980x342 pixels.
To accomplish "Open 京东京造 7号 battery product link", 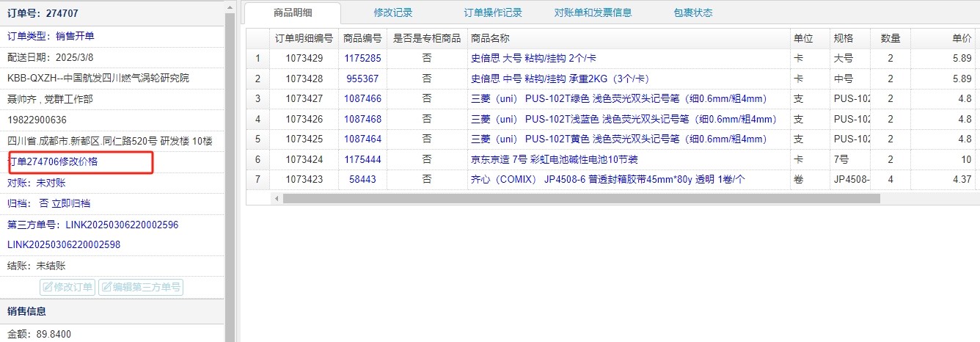I will [x=554, y=159].
